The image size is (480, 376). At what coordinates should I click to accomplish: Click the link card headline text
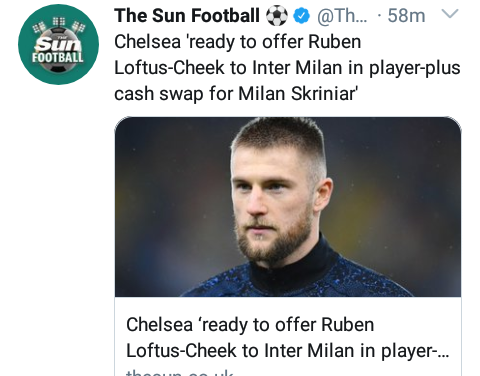[287, 337]
